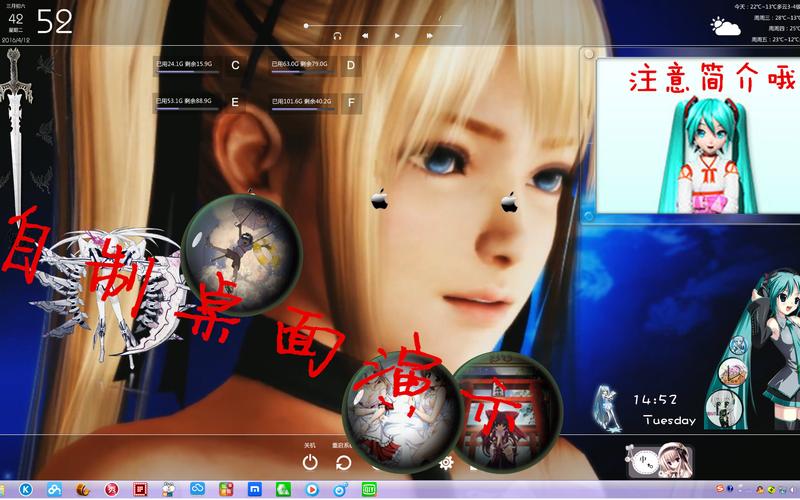800x500 pixels.
Task: Click the small chibi Miku beside clock
Action: [607, 408]
